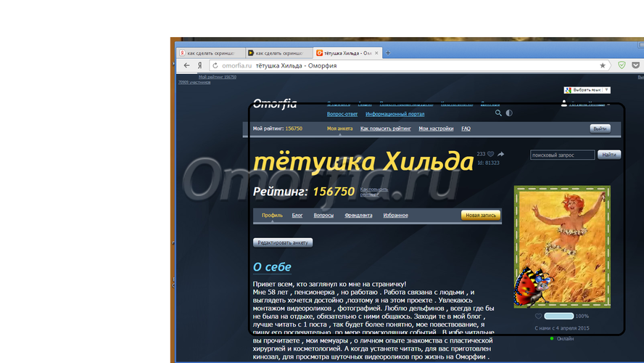
Task: Switch to the second как сделать скриншот tab
Action: (279, 53)
